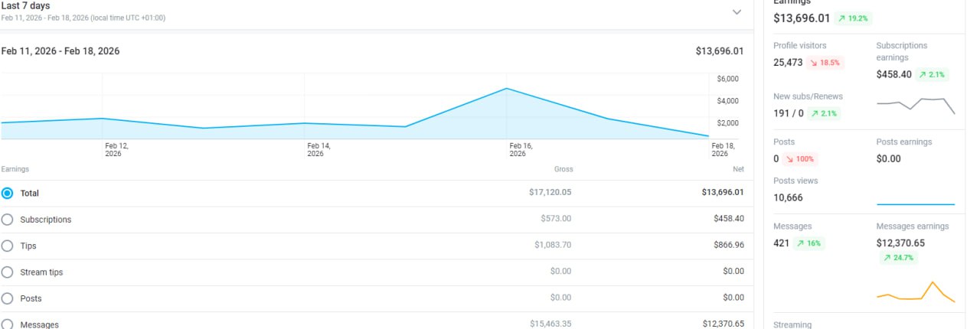Screen dimensions: 980x329
Task: Select the Stream tips radio button
Action: 8,272
